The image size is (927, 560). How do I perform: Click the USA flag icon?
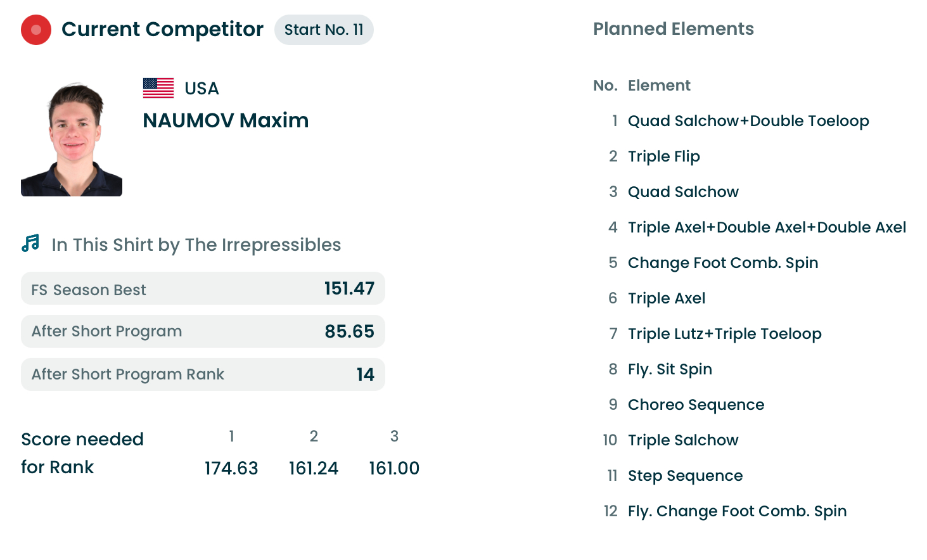[x=158, y=88]
